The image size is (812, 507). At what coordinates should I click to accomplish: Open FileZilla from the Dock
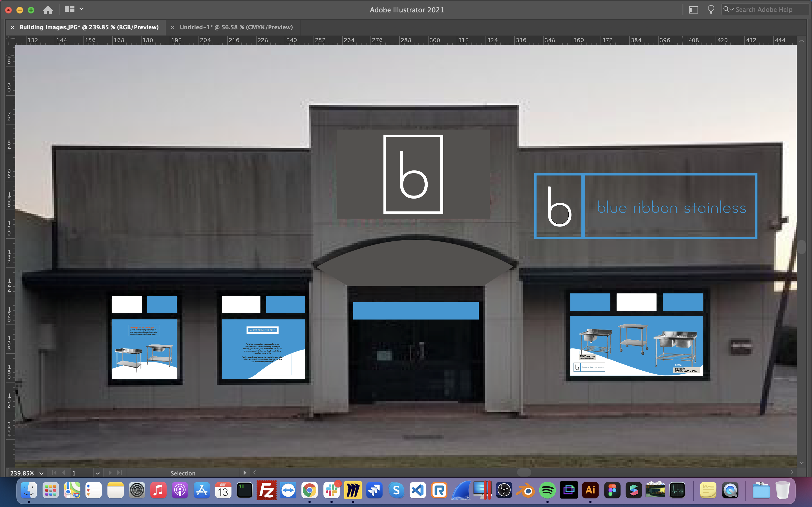pyautogui.click(x=267, y=490)
